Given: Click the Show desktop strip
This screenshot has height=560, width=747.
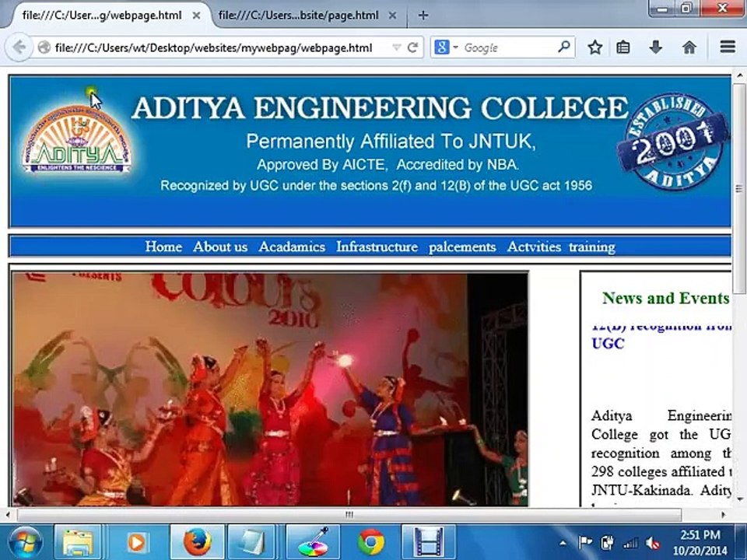Looking at the screenshot, I should pyautogui.click(x=742, y=542).
